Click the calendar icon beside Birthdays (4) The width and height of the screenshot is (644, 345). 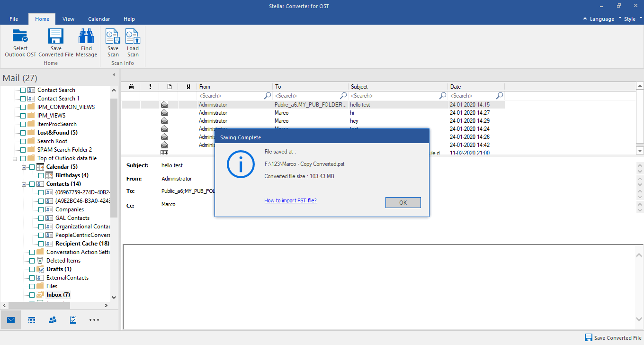click(49, 175)
